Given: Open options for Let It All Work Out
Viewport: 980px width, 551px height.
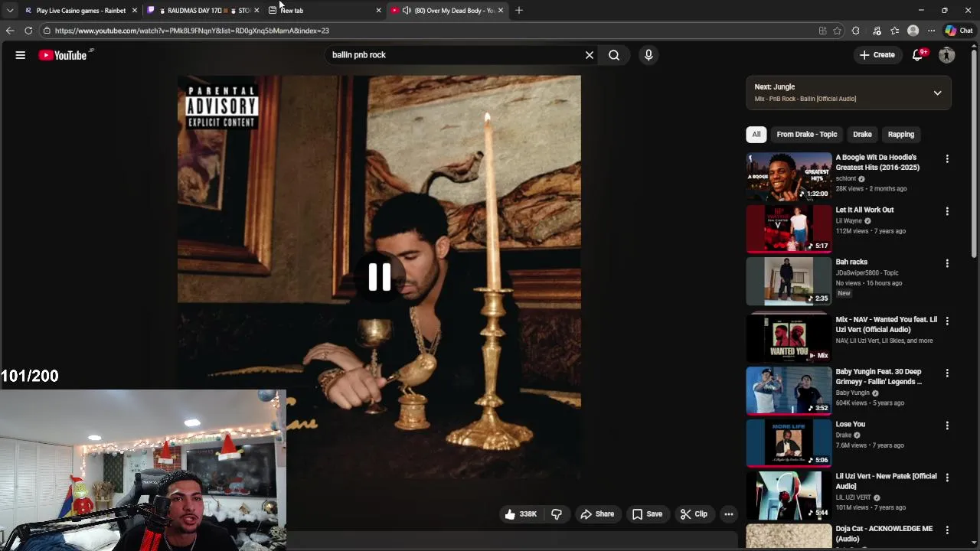Looking at the screenshot, I should (x=947, y=211).
